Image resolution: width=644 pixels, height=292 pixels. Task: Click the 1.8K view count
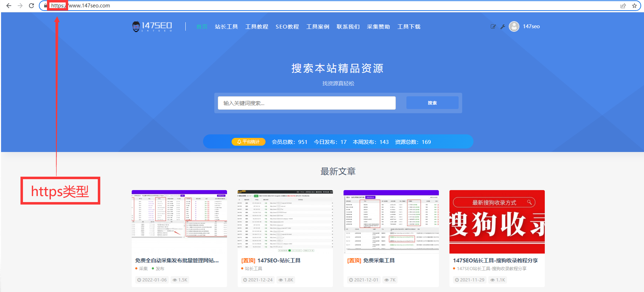[286, 280]
